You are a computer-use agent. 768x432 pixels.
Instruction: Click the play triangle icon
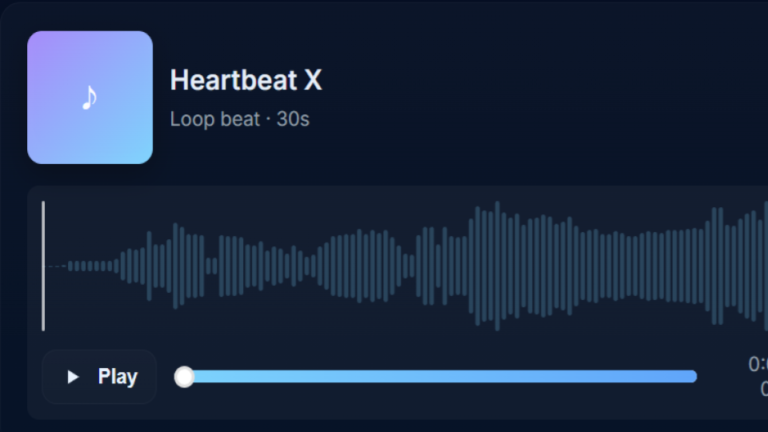tap(72, 377)
